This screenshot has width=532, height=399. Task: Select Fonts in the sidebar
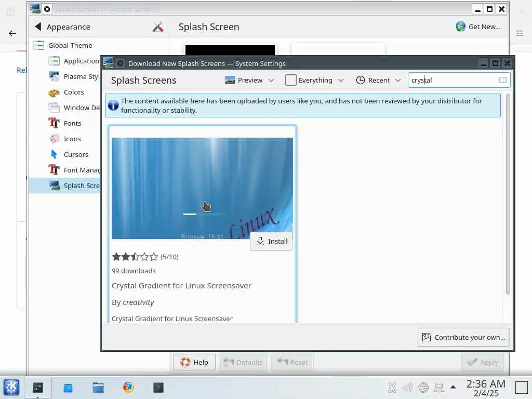pyautogui.click(x=74, y=124)
